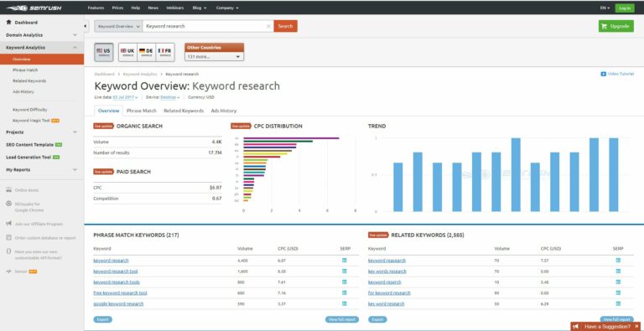Viewport: 644px width, 331px height.
Task: Switch to the Related Keywords tab
Action: pyautogui.click(x=184, y=111)
